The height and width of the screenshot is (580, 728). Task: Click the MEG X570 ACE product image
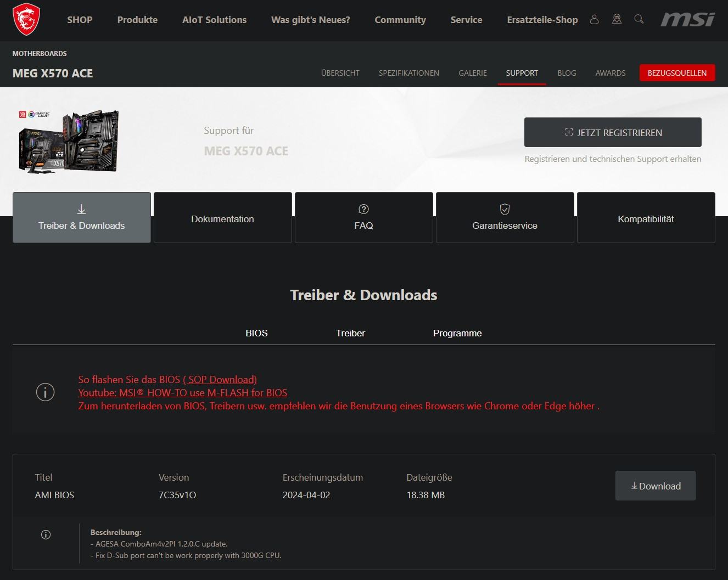click(69, 141)
